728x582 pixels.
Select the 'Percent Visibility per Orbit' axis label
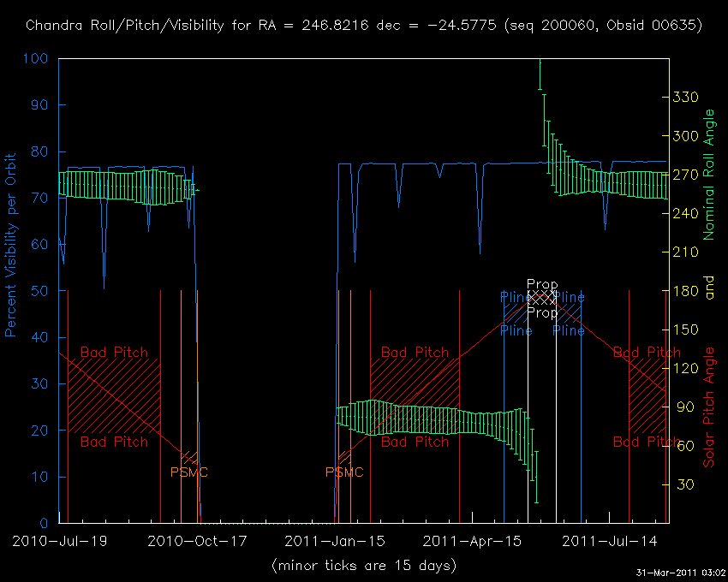13,243
